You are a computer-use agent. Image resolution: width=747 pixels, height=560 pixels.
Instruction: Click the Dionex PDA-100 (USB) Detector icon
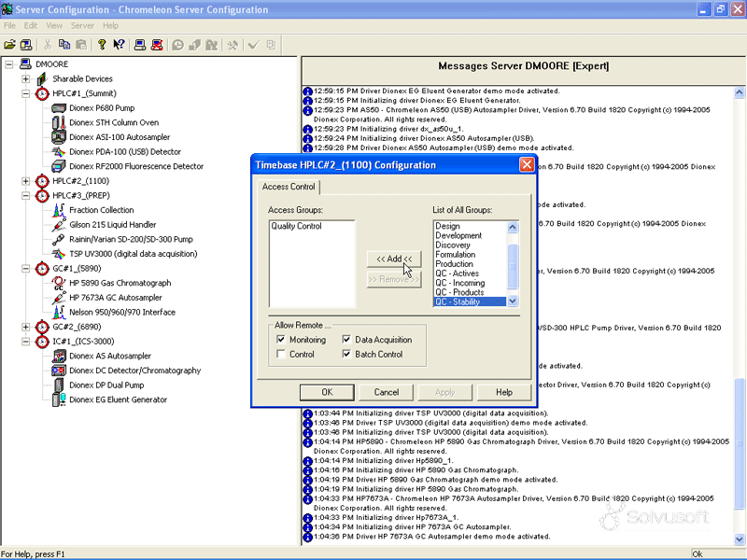[59, 152]
